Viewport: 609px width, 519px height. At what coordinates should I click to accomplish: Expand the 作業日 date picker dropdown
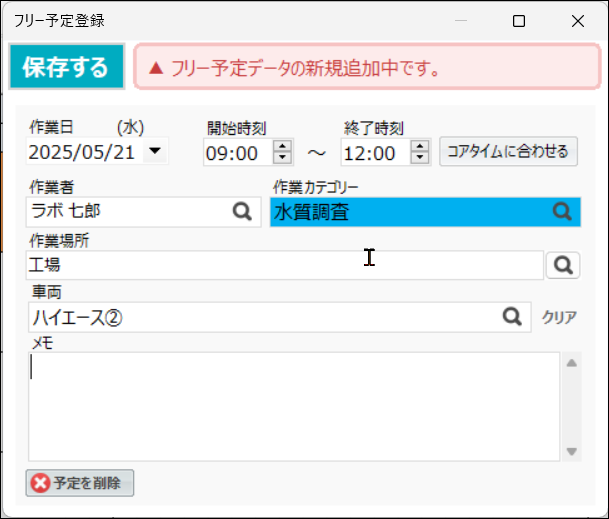155,151
